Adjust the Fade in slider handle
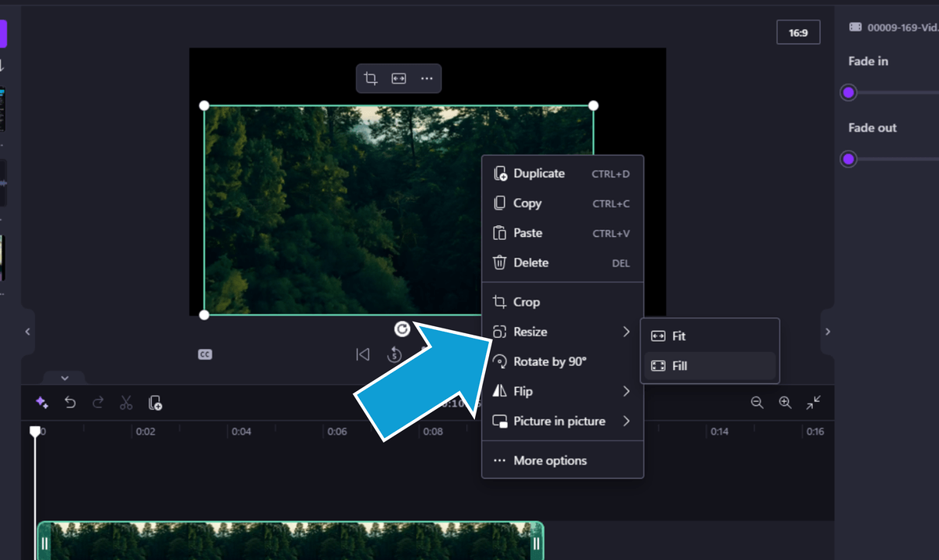The image size is (939, 560). (x=847, y=92)
